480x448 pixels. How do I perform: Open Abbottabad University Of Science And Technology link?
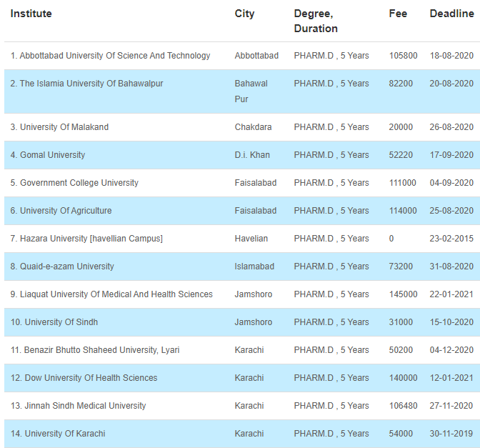click(115, 56)
